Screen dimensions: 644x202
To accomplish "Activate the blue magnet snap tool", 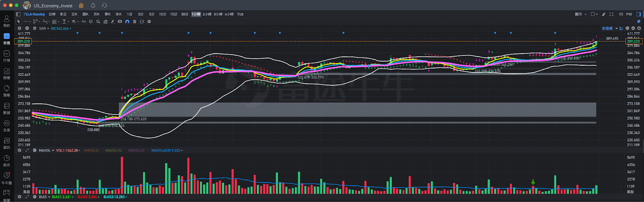I will [x=127, y=22].
